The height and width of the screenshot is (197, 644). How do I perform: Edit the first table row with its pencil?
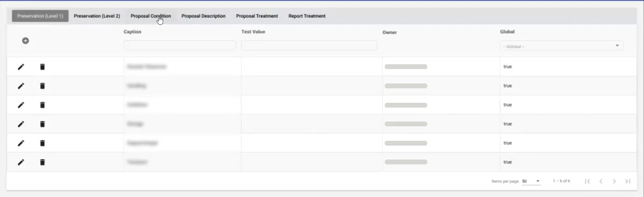21,67
